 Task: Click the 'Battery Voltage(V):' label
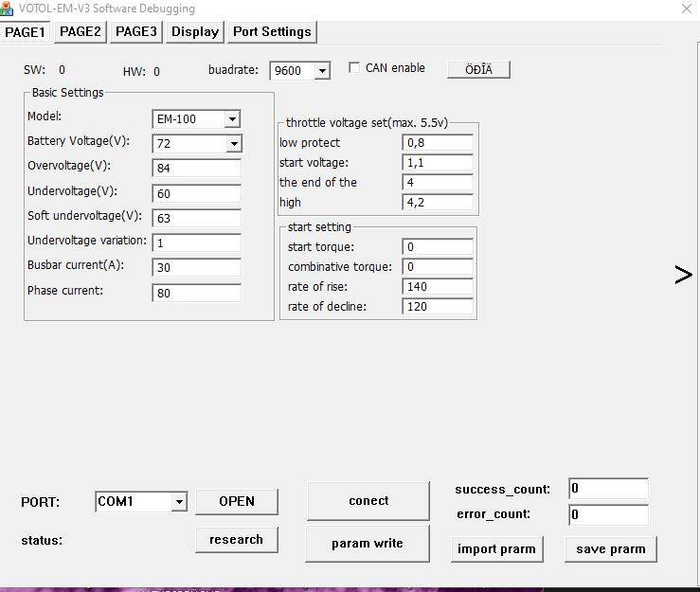coord(79,141)
